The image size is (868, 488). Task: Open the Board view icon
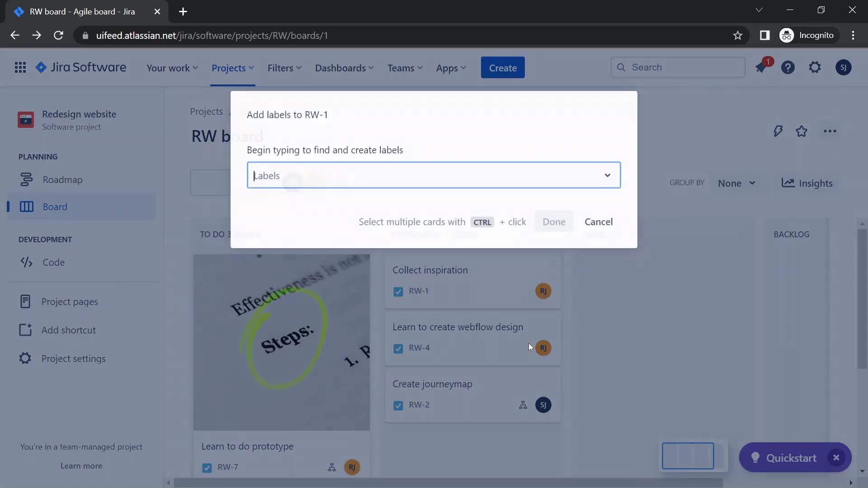[26, 207]
